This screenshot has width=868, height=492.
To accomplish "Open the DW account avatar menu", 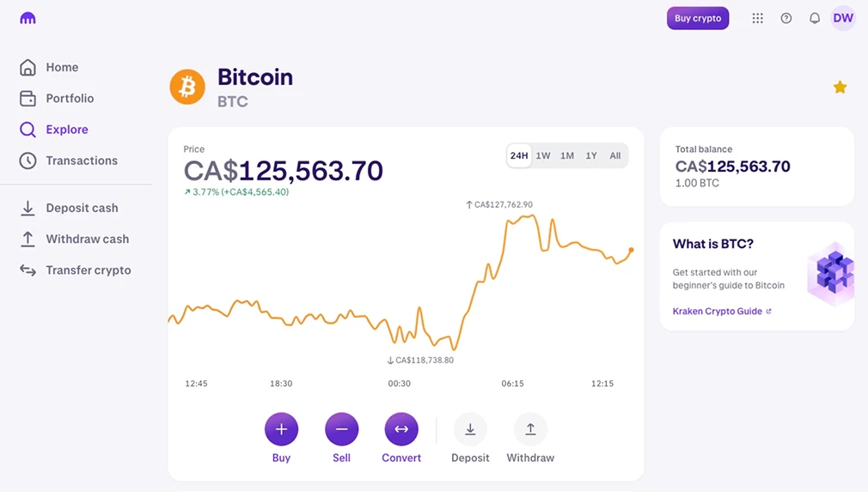I will click(843, 18).
